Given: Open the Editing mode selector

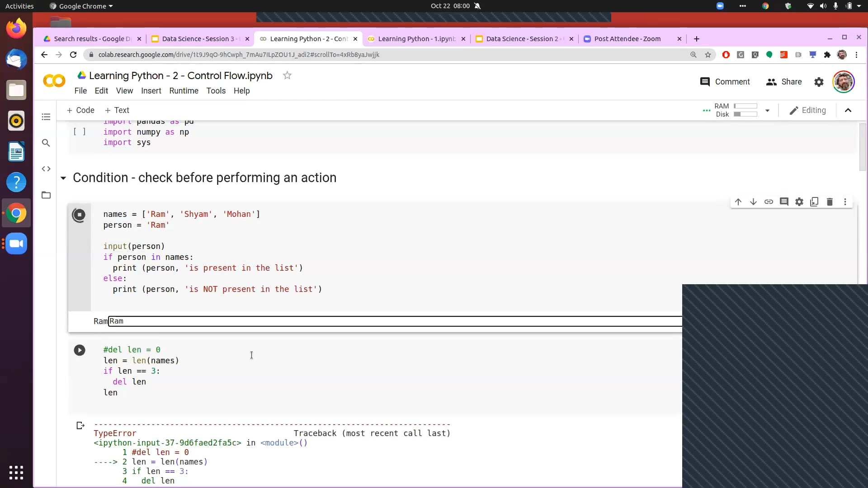Looking at the screenshot, I should (807, 110).
